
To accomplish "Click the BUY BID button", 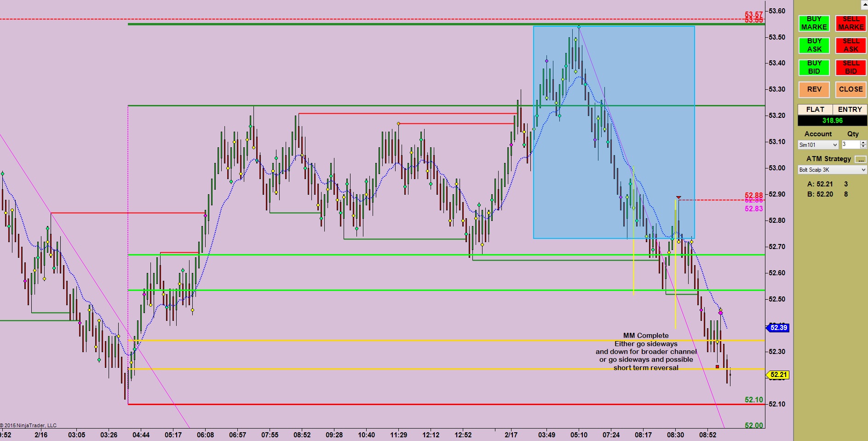I will click(814, 67).
